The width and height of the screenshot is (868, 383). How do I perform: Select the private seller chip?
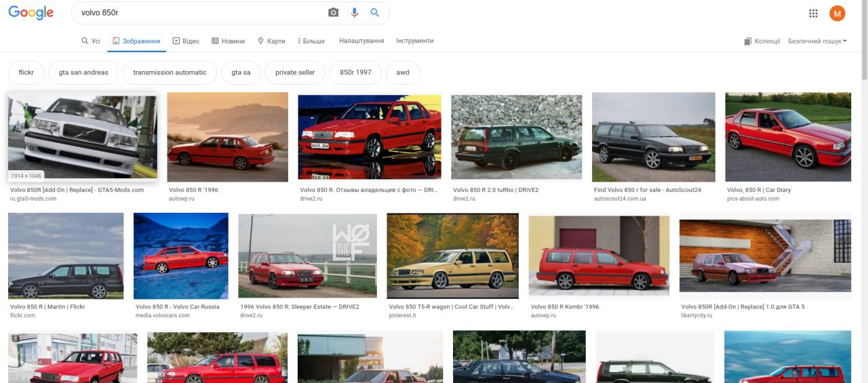pos(295,73)
